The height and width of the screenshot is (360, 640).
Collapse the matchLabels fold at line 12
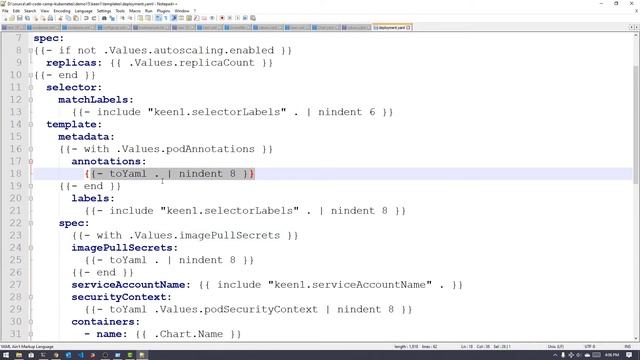[31, 100]
